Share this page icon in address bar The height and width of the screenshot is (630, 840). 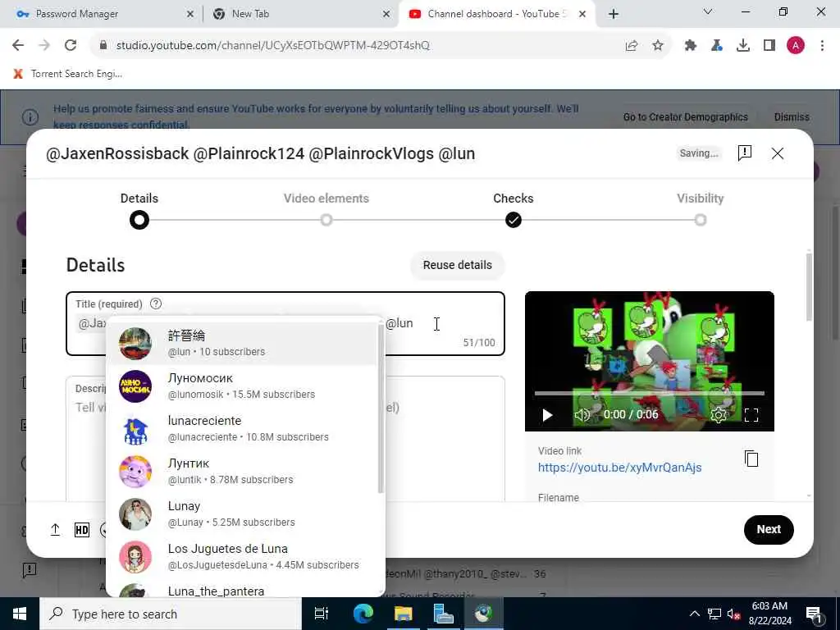point(632,46)
